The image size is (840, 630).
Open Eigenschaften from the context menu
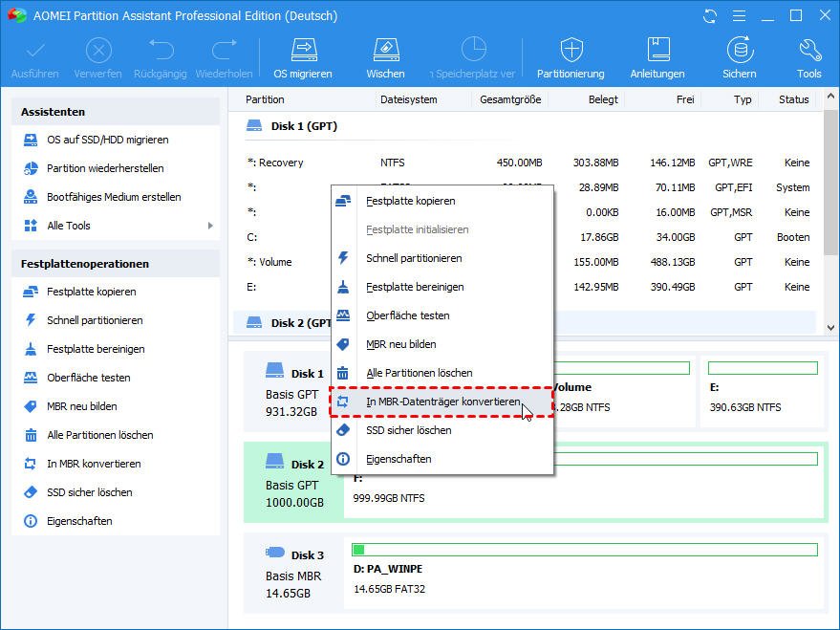point(442,459)
